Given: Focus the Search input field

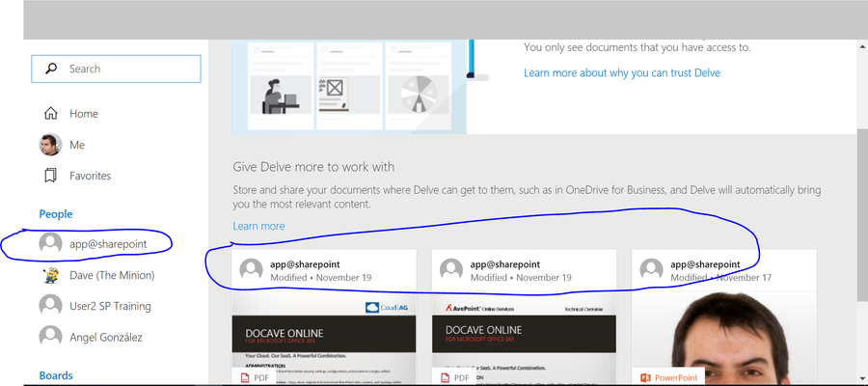Looking at the screenshot, I should 116,69.
